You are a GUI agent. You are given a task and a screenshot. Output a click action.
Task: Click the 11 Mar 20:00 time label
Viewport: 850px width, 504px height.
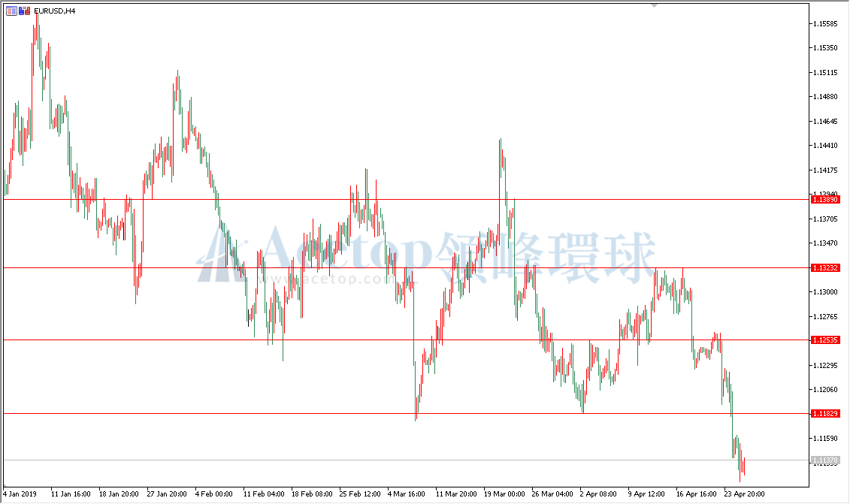pos(456,494)
